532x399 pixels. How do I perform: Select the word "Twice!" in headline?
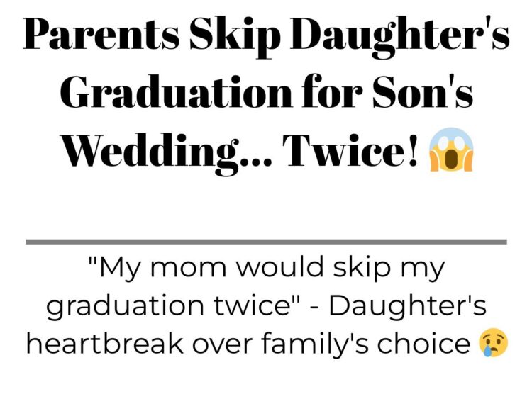pyautogui.click(x=352, y=150)
